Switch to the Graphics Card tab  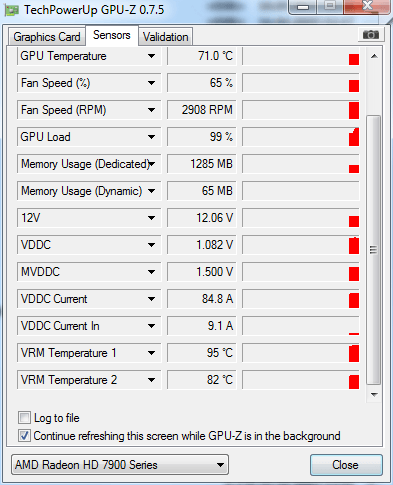(47, 37)
